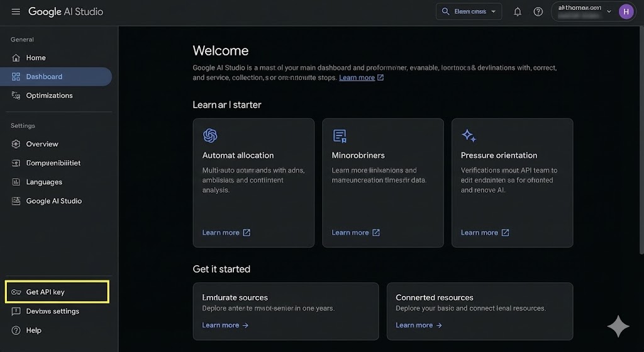644x352 pixels.
Task: Open Languages under Settings
Action: pyautogui.click(x=44, y=182)
